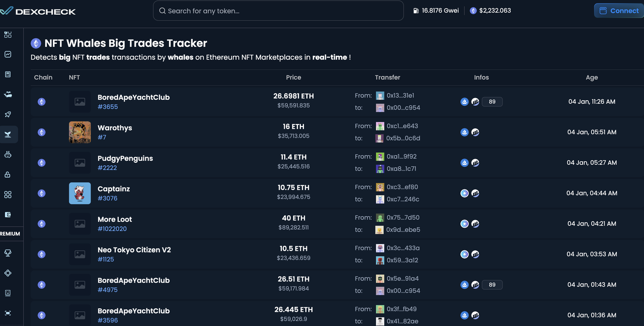Image resolution: width=644 pixels, height=326 pixels.
Task: Open the OpenSea icon for BoredApeYachtClub #3655
Action: click(464, 101)
